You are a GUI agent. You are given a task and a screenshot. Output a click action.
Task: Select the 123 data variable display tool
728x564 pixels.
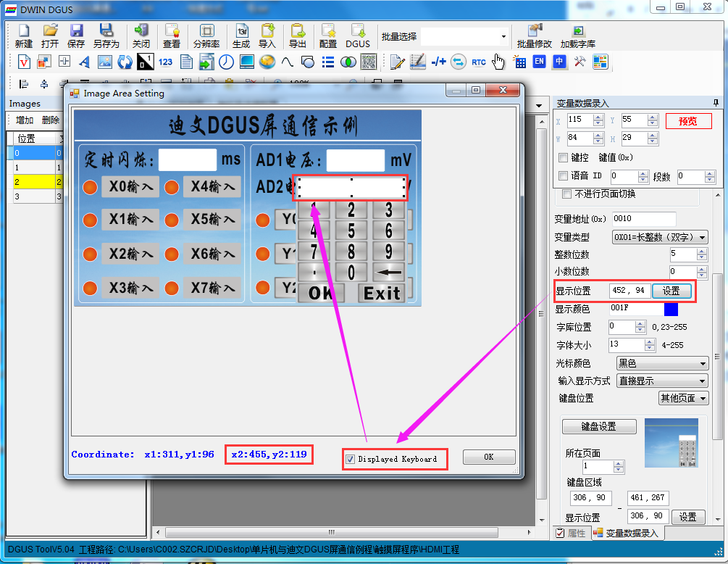click(165, 62)
